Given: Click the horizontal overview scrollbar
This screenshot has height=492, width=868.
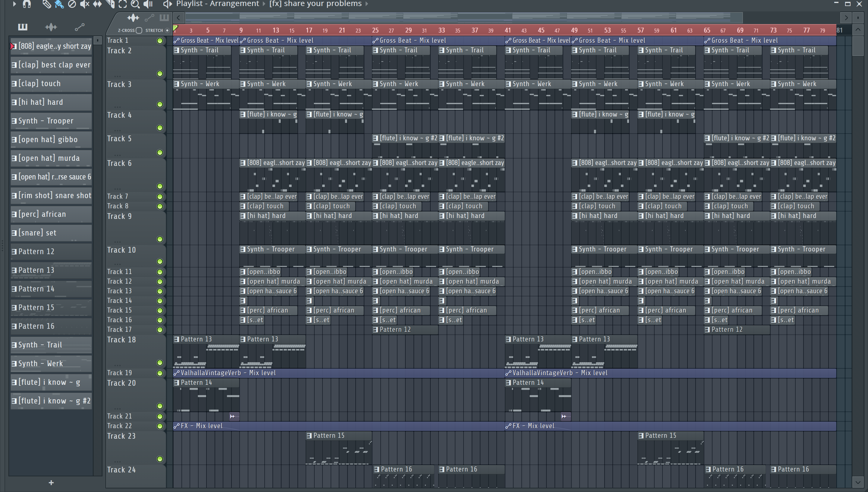Looking at the screenshot, I should pos(463,17).
